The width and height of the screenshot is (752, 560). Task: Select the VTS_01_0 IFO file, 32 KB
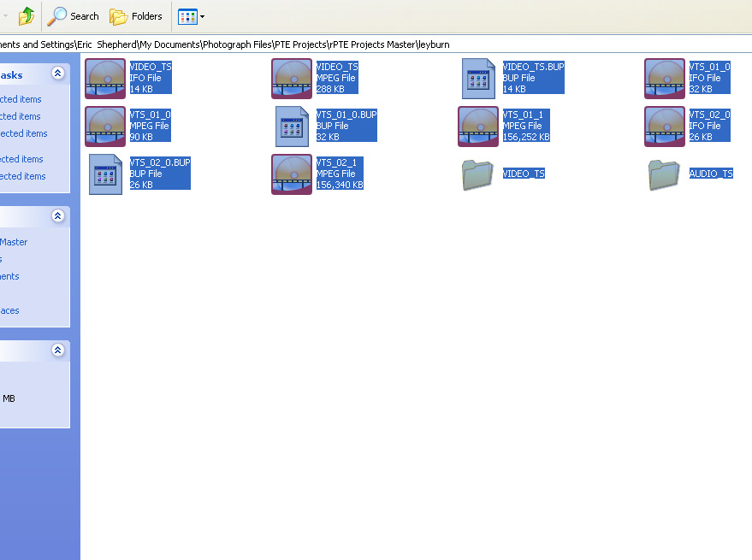[665, 79]
